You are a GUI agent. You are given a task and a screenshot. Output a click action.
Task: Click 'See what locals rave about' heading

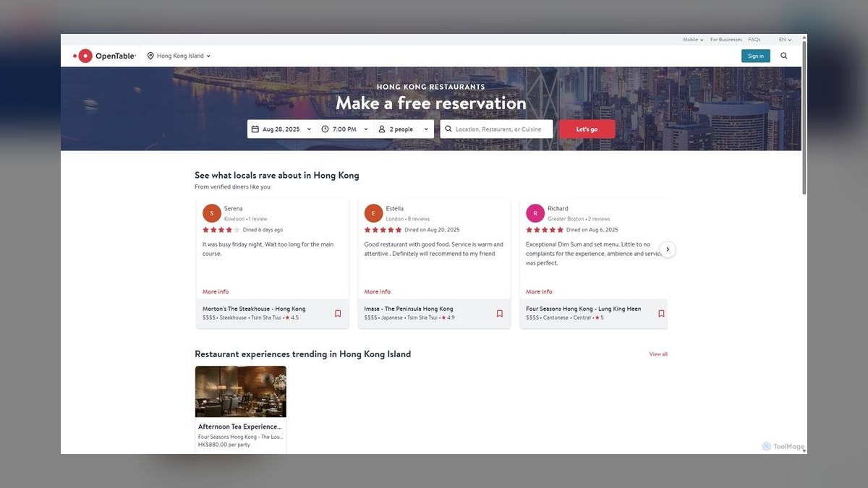pos(277,176)
